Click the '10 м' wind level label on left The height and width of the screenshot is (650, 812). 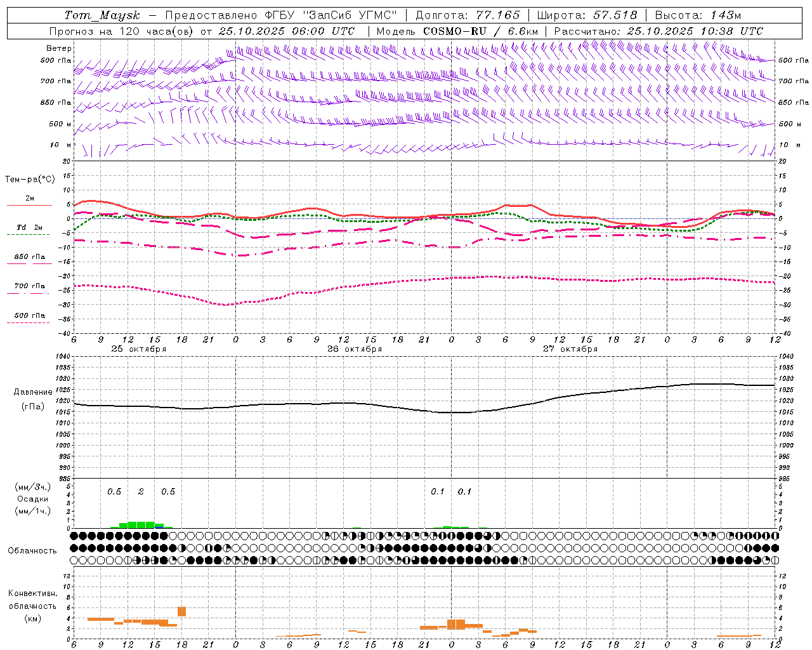click(61, 145)
